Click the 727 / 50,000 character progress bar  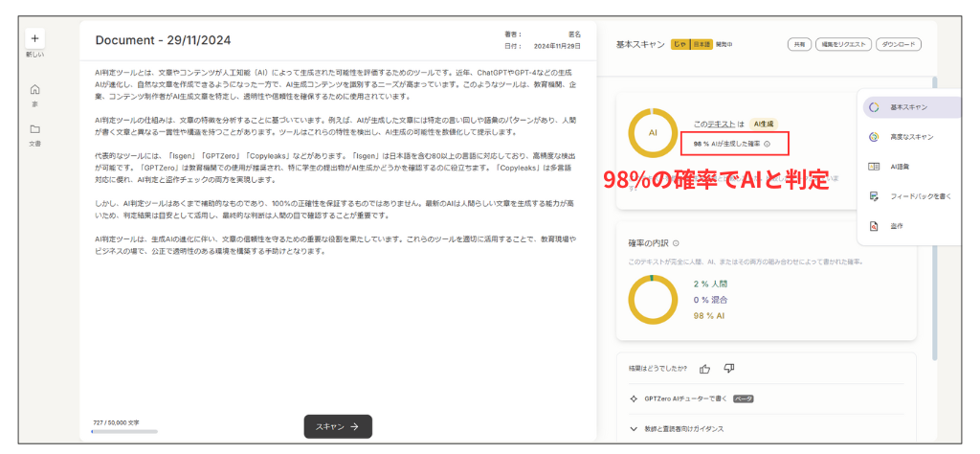[124, 431]
